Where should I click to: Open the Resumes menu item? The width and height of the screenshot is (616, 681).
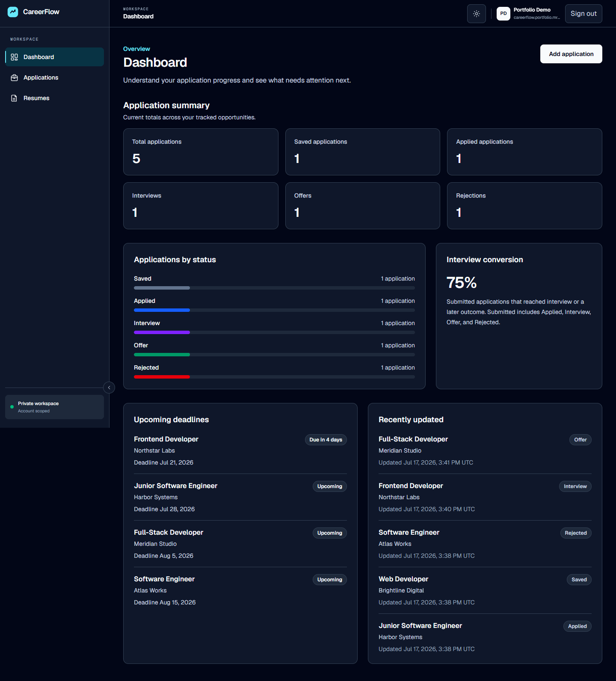[x=54, y=98]
